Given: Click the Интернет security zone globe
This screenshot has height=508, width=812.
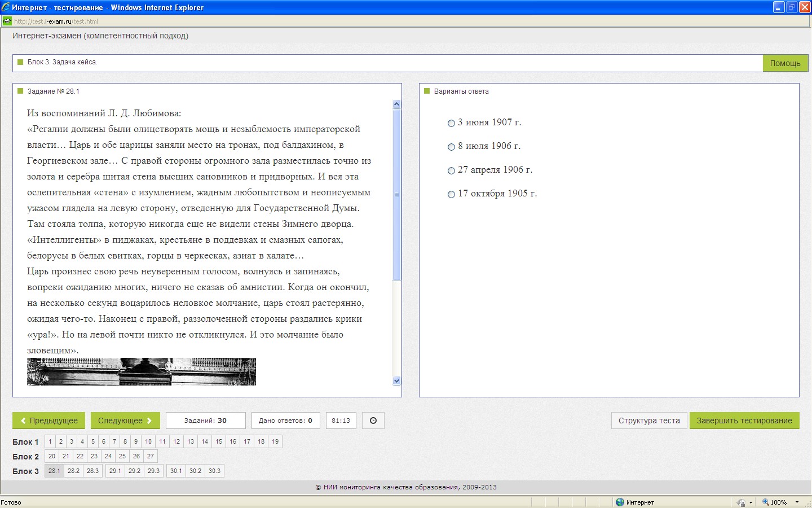Looking at the screenshot, I should [620, 502].
